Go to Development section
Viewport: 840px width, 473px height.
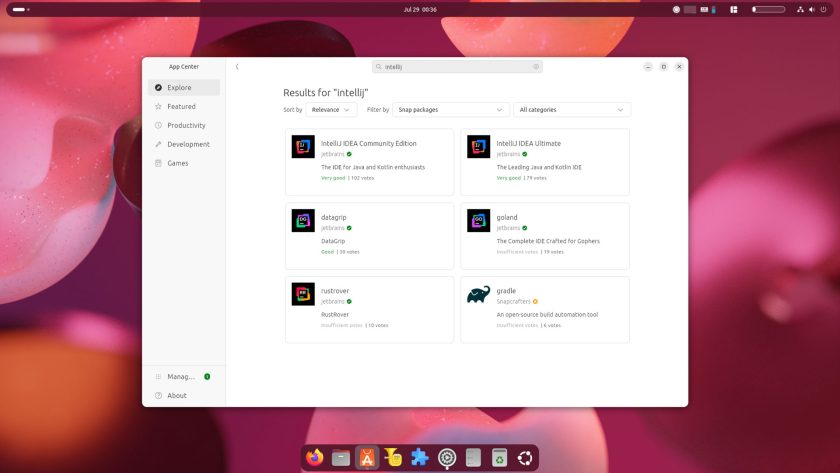pos(184,144)
